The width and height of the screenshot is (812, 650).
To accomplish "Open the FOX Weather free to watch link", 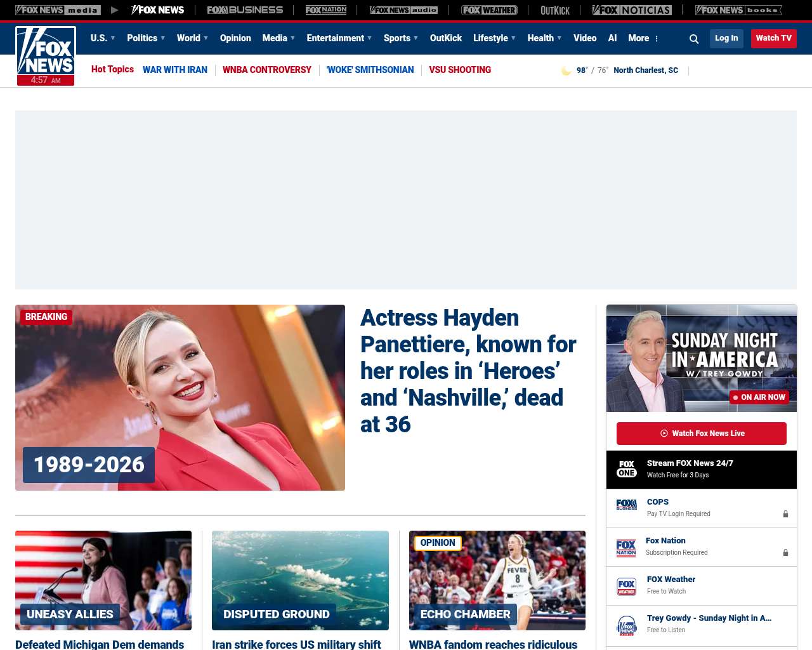I will click(671, 580).
